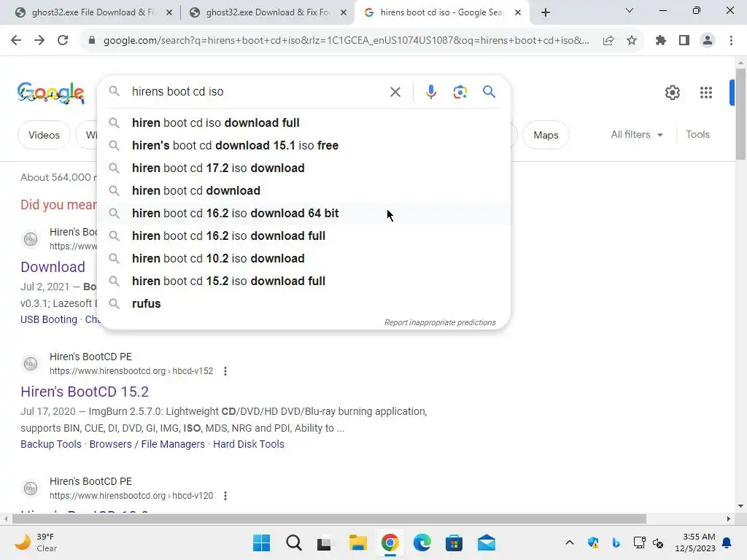Bookmark this page with the star
This screenshot has width=747, height=560.
coord(632,41)
